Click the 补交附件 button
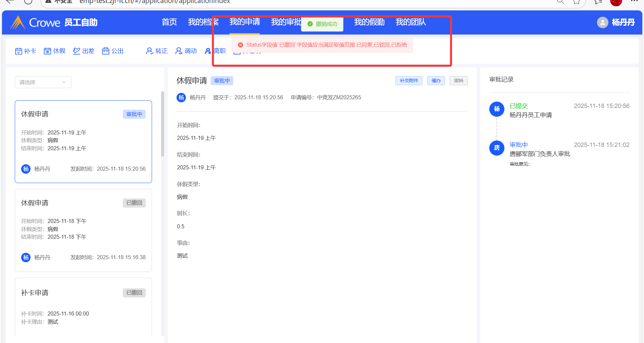644x343 pixels. (409, 81)
